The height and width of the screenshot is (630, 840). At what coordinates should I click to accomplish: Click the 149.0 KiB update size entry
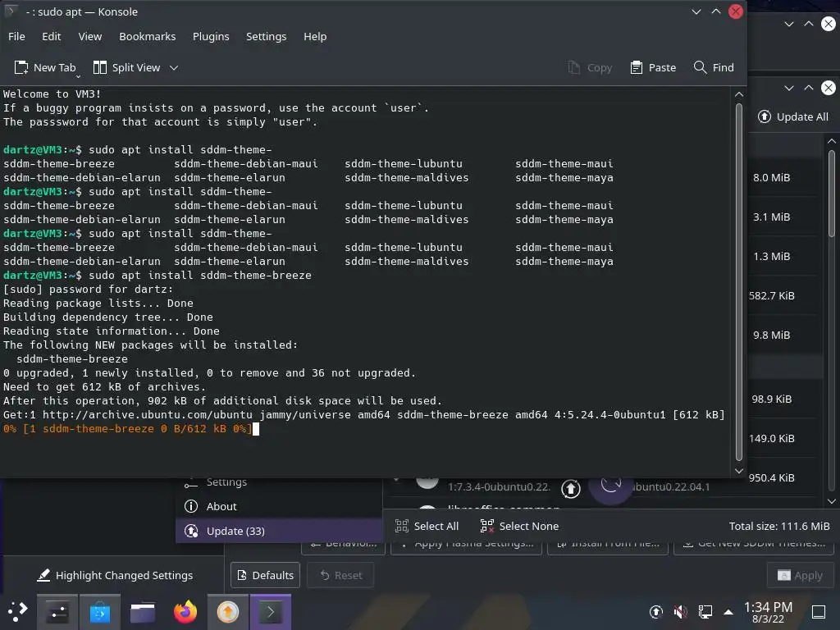tap(771, 438)
